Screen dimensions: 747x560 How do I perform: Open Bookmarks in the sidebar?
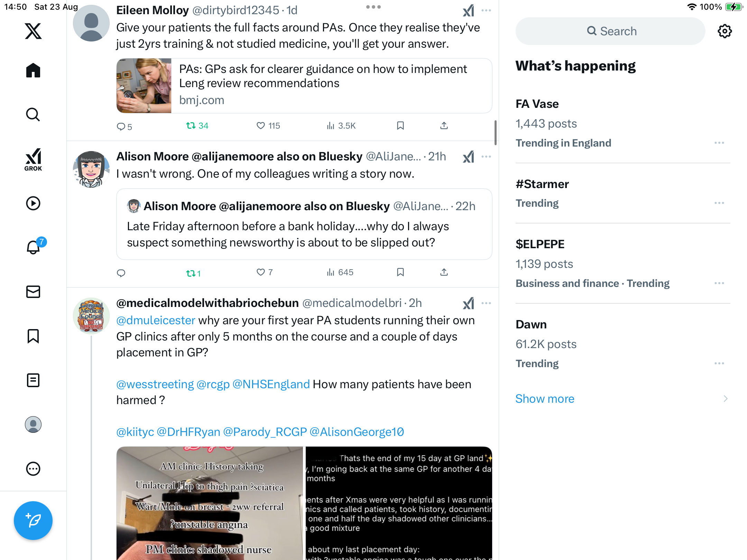[x=33, y=336]
